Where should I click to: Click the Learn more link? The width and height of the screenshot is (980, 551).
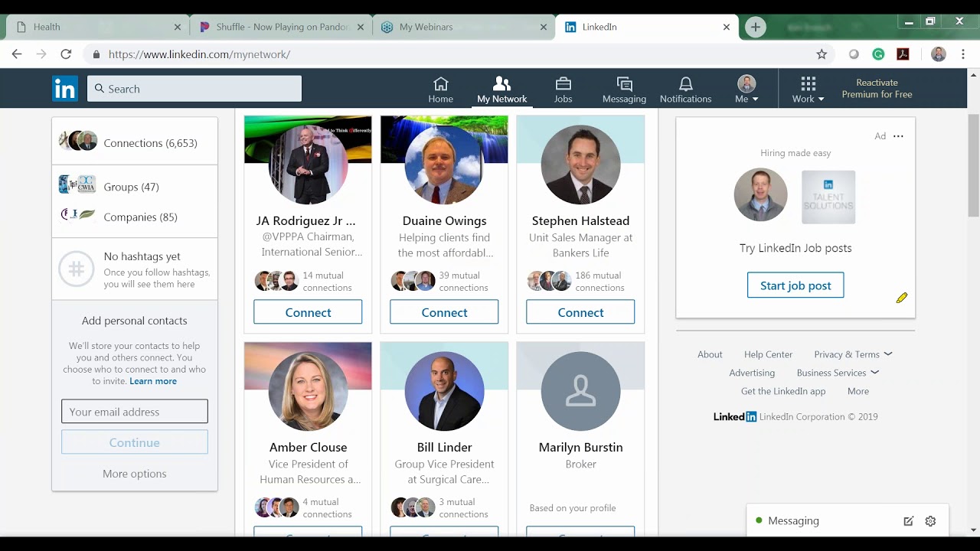[153, 381]
